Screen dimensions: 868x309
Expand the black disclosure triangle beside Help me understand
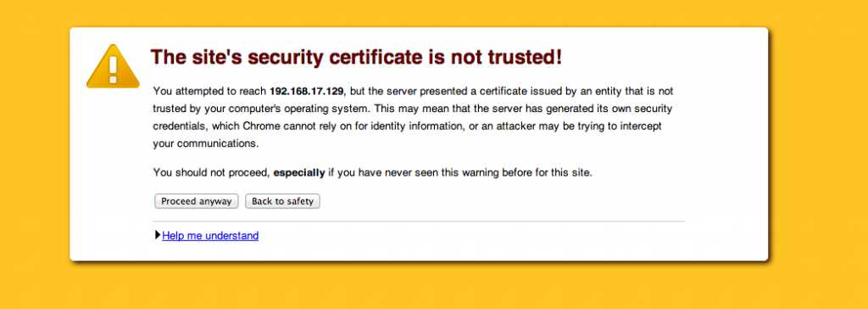158,235
